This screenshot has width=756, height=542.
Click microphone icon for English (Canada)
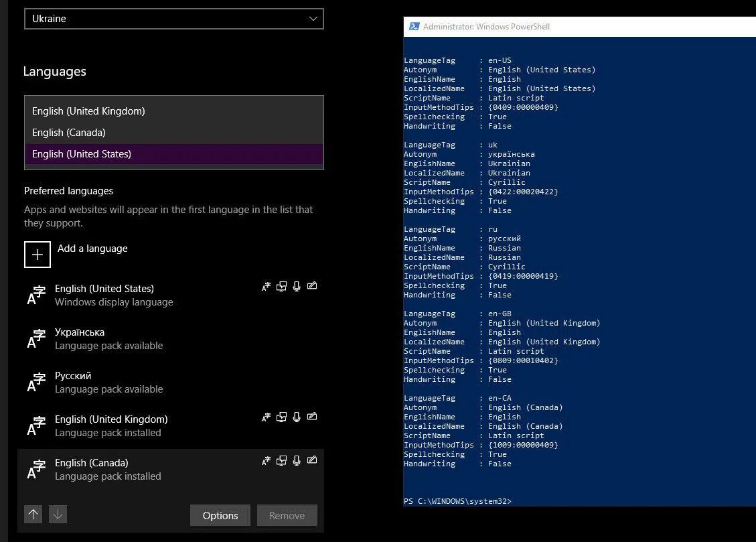pyautogui.click(x=297, y=460)
